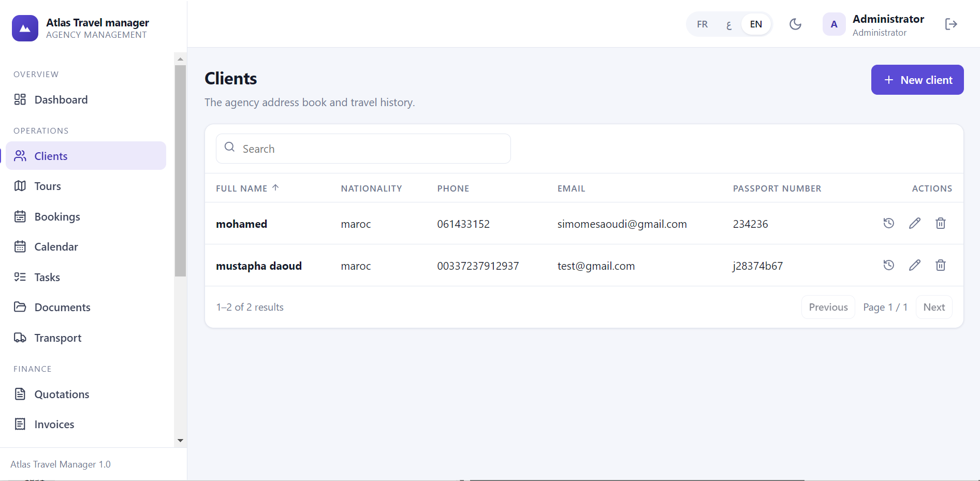980x481 pixels.
Task: Click phone number 00337237912937
Action: (478, 266)
